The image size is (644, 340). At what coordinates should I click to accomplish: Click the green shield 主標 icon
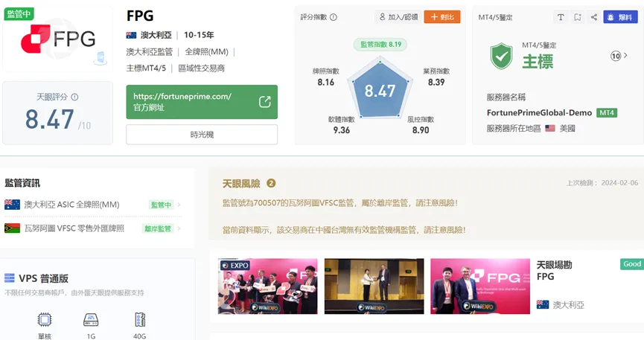click(501, 57)
